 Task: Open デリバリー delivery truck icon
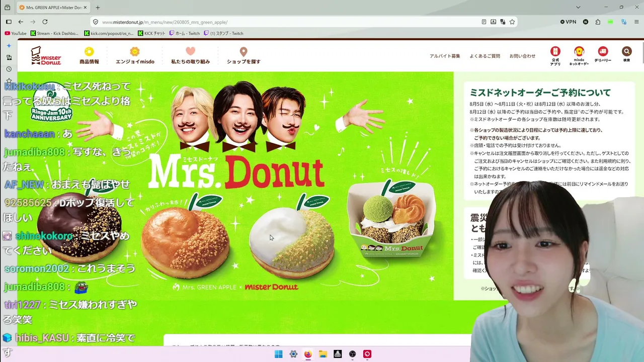(603, 55)
